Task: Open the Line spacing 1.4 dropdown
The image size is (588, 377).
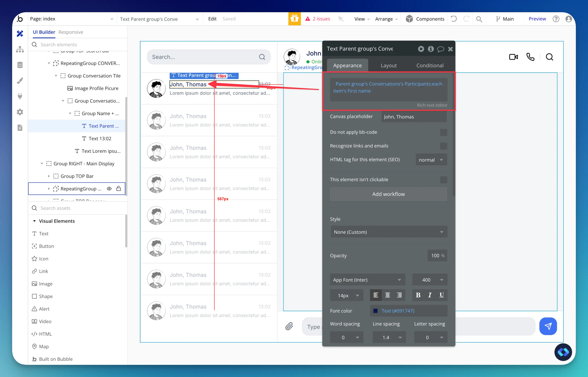Action: pyautogui.click(x=389, y=337)
